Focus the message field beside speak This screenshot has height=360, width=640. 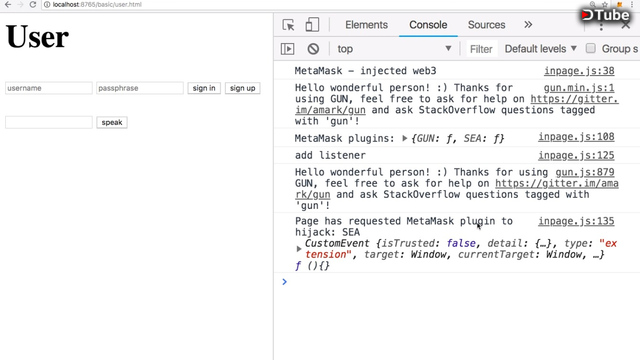point(49,122)
